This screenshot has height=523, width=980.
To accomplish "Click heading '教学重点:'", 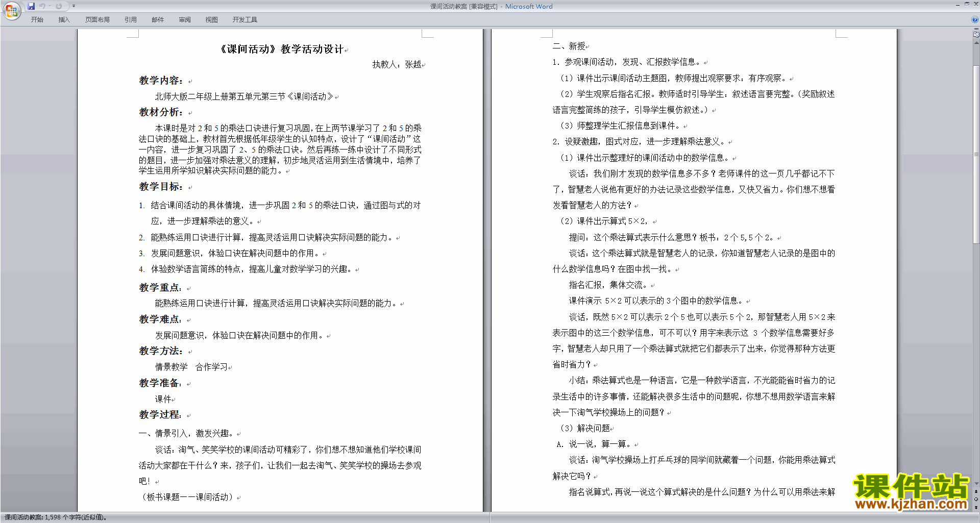I will pyautogui.click(x=161, y=288).
